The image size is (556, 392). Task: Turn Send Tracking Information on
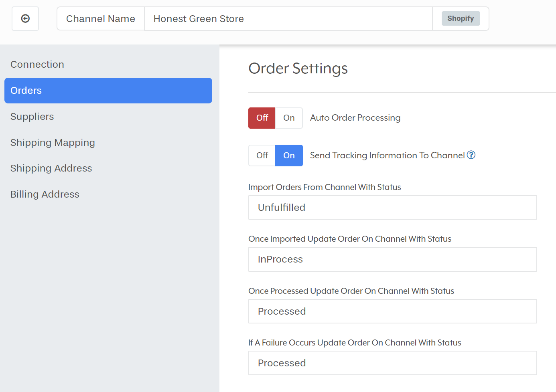(289, 156)
